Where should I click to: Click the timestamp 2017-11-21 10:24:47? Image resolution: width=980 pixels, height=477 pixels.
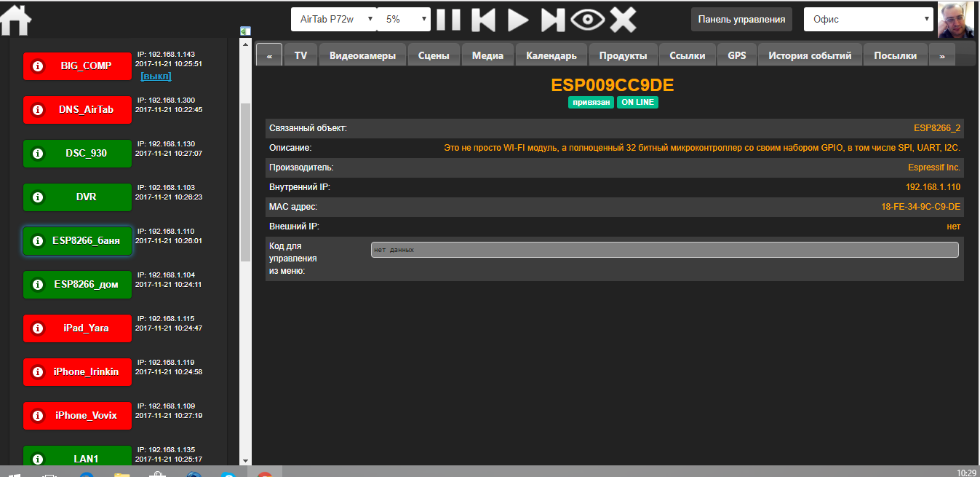169,328
